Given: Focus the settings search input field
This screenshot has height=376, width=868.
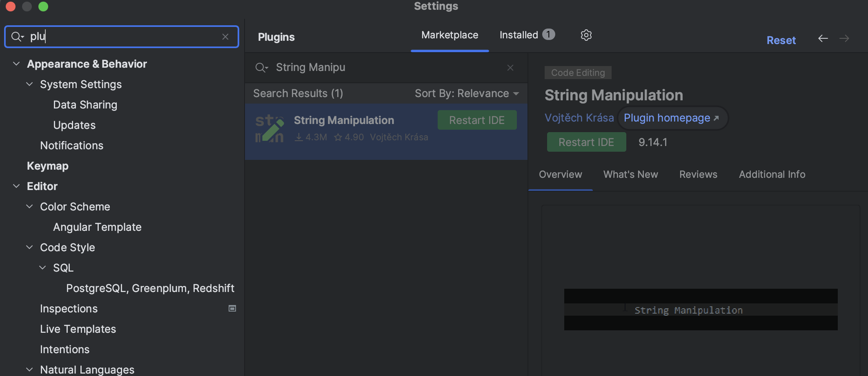Looking at the screenshot, I should (122, 37).
